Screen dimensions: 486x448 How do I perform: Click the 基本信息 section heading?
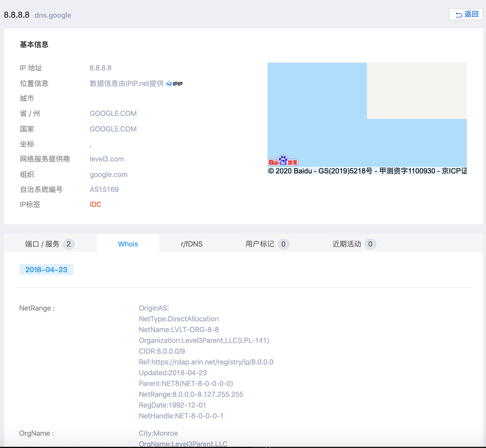click(34, 45)
